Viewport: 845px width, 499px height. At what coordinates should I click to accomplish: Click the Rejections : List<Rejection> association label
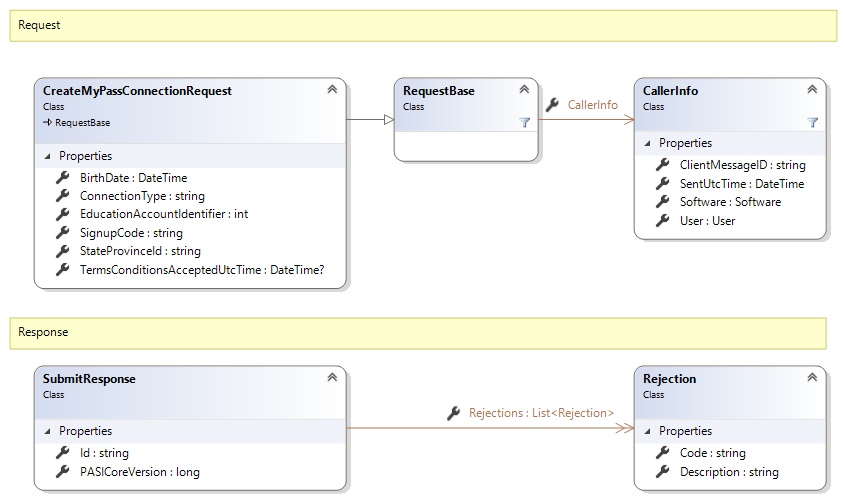(541, 412)
